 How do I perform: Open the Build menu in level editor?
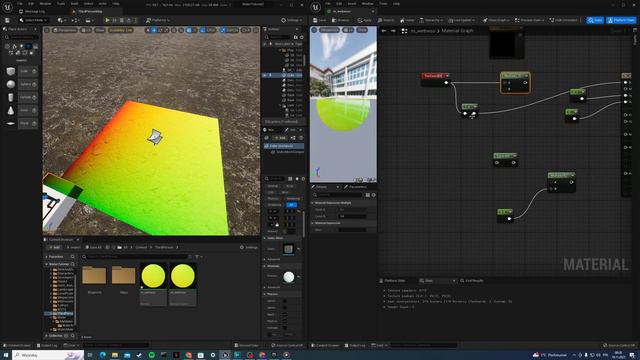coord(74,4)
